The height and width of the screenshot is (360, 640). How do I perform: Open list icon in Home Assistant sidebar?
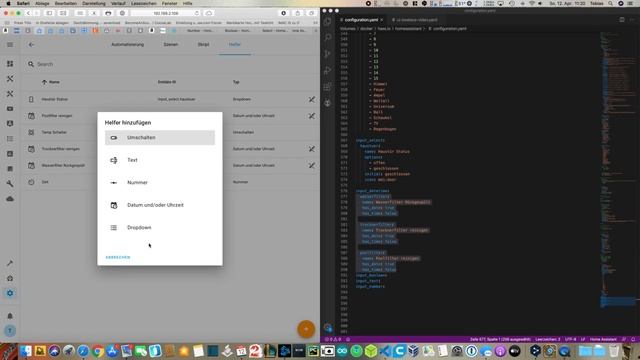pos(10,139)
